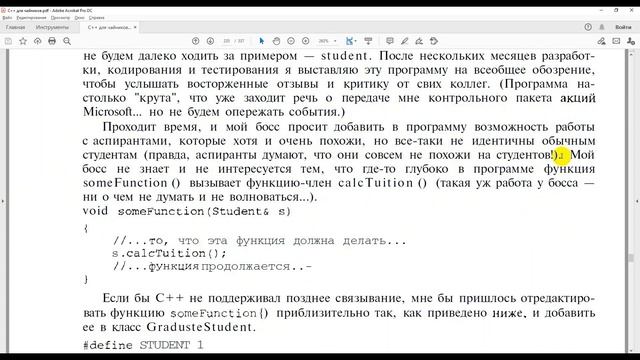Open the find text magnifier icon
Image resolution: width=640 pixels, height=360 pixels.
point(67,41)
